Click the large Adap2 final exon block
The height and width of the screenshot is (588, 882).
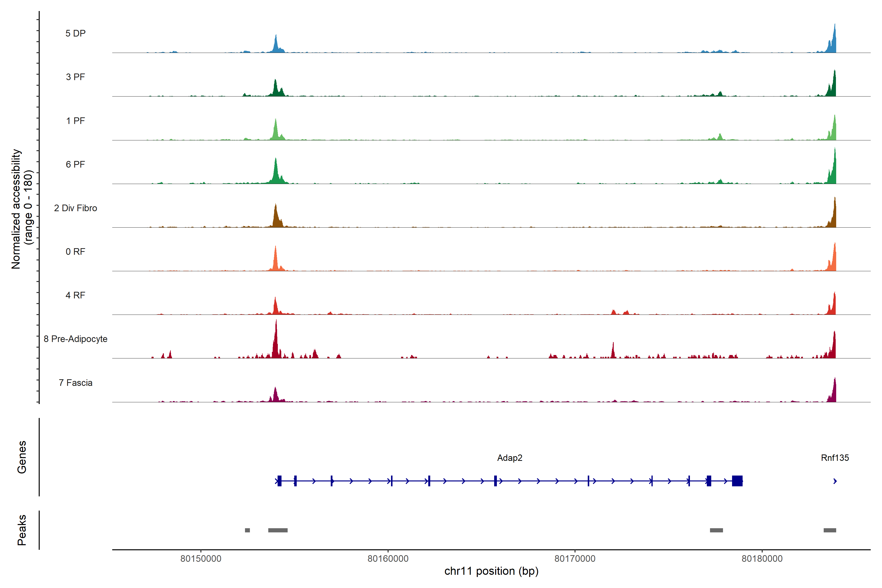[737, 481]
